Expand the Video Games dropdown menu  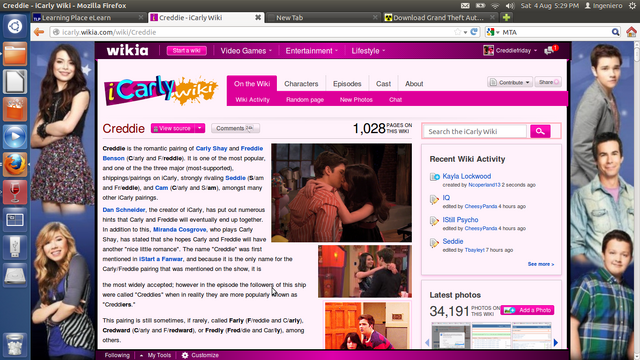click(246, 51)
